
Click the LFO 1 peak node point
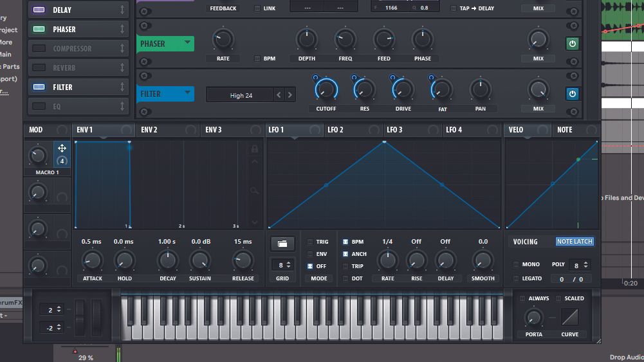tap(384, 142)
